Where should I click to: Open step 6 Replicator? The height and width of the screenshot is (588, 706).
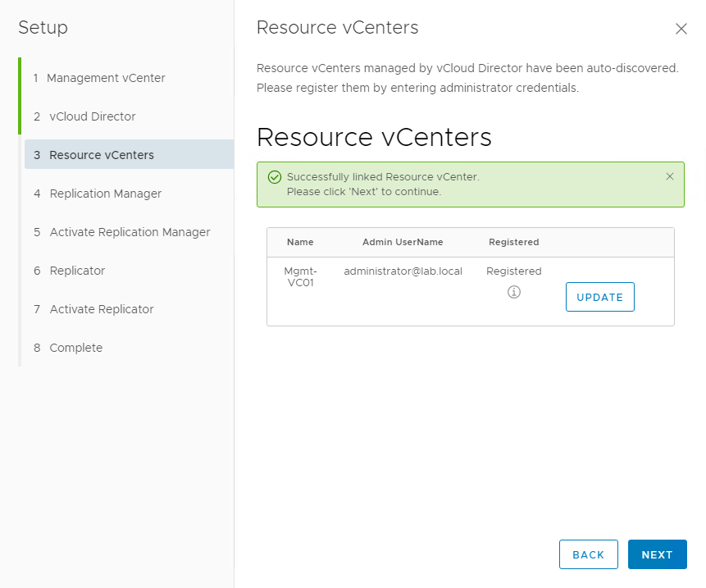coord(77,271)
